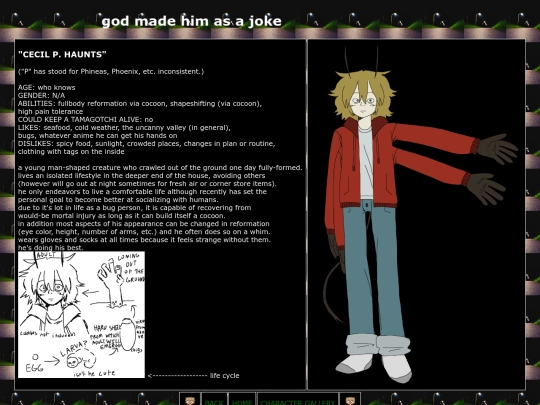The height and width of the screenshot is (405, 540).
Task: Click the "life cycle" caption text
Action: [225, 376]
